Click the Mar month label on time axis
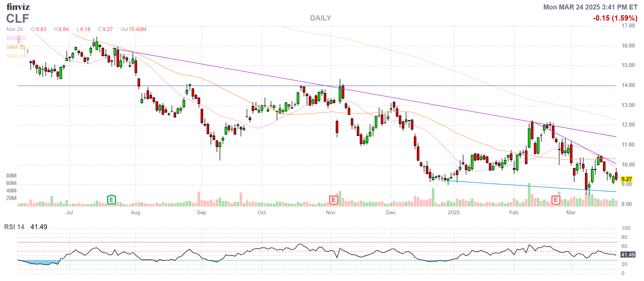The width and height of the screenshot is (644, 281). pos(571,212)
